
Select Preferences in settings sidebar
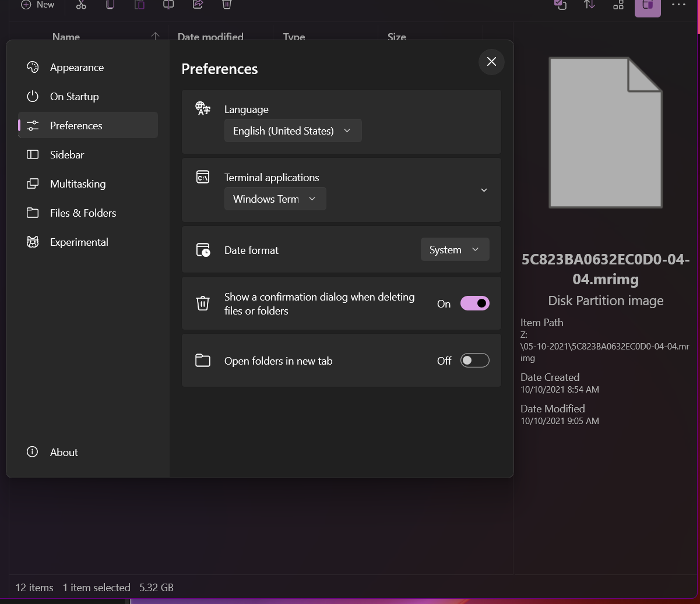coord(88,125)
